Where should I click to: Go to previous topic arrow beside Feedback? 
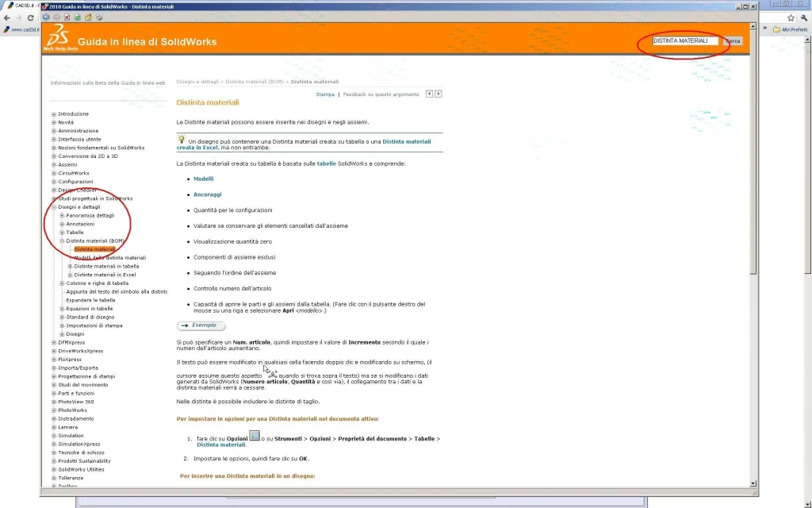(429, 94)
